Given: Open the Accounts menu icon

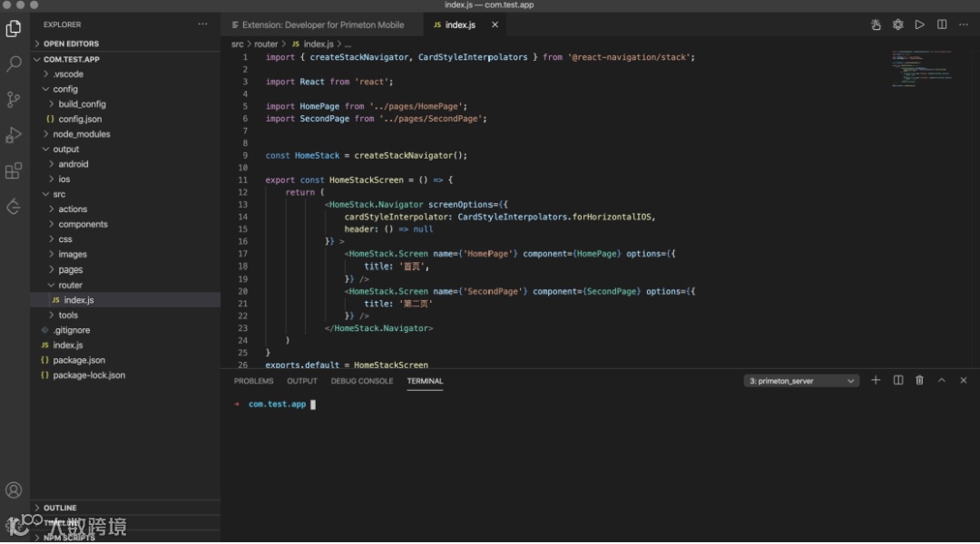Looking at the screenshot, I should [14, 491].
